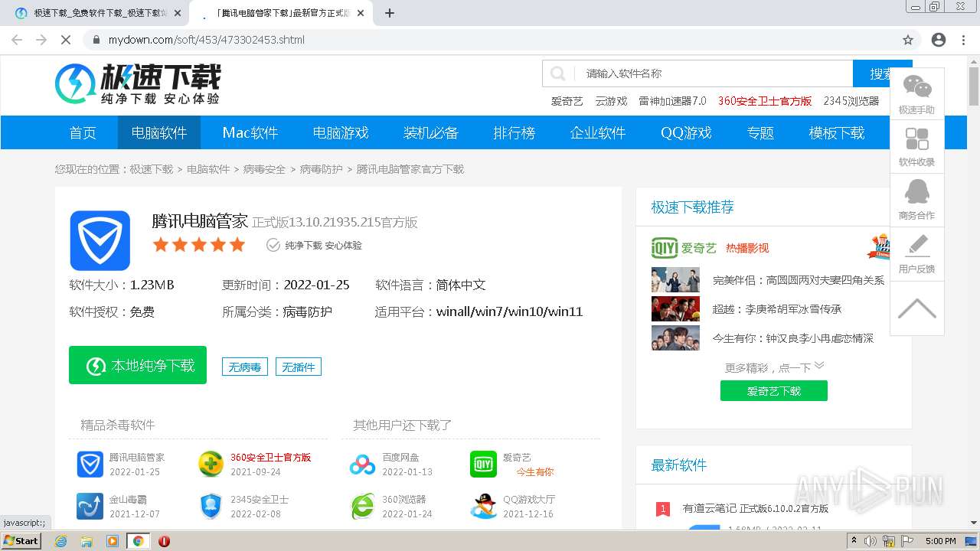Open Mac软件 navigation item
The height and width of the screenshot is (551, 980).
click(x=250, y=133)
